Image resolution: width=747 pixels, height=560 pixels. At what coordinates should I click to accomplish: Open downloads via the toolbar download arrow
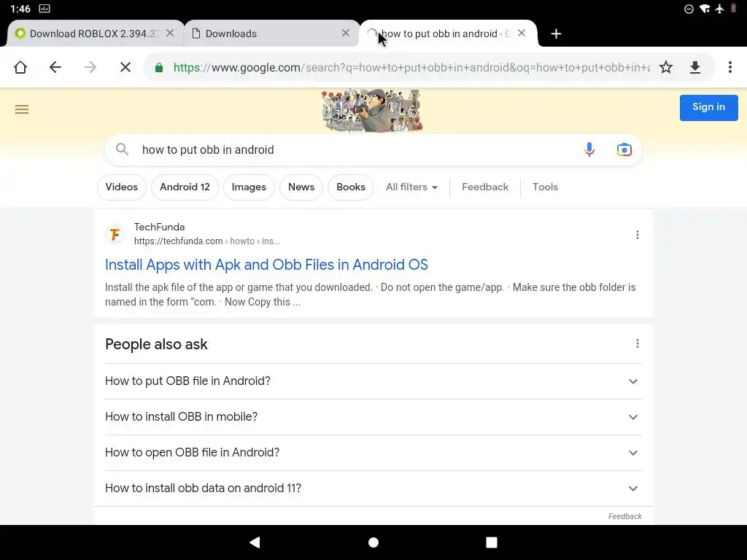tap(695, 67)
